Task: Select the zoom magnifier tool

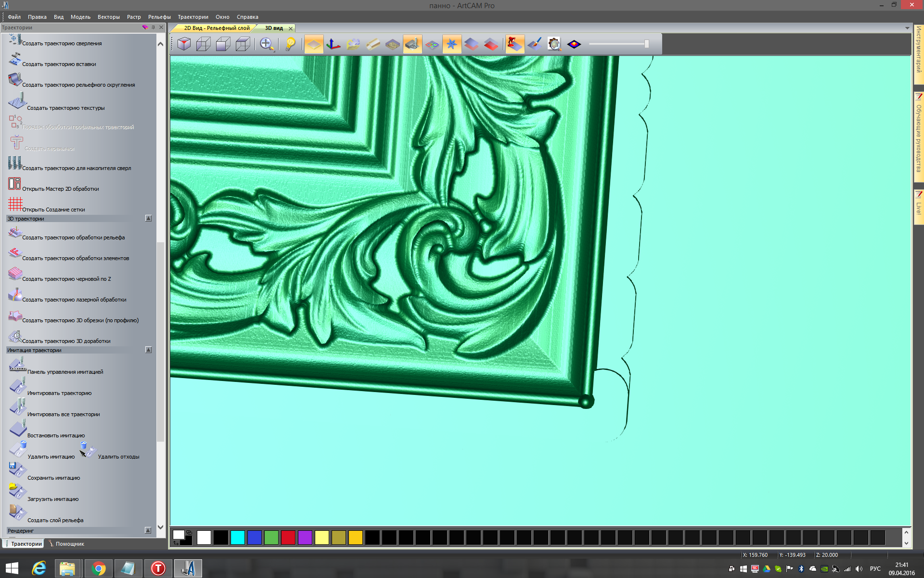Action: pos(267,44)
